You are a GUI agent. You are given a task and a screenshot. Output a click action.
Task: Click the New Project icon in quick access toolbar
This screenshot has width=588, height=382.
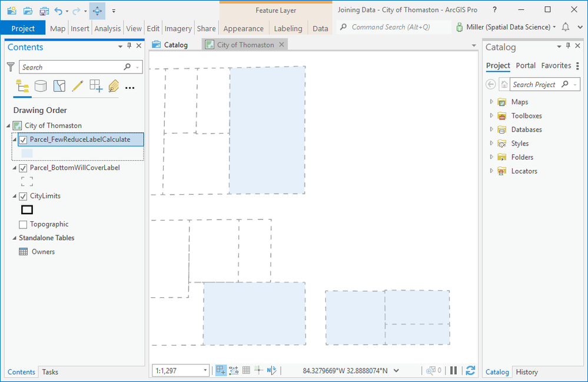point(12,11)
